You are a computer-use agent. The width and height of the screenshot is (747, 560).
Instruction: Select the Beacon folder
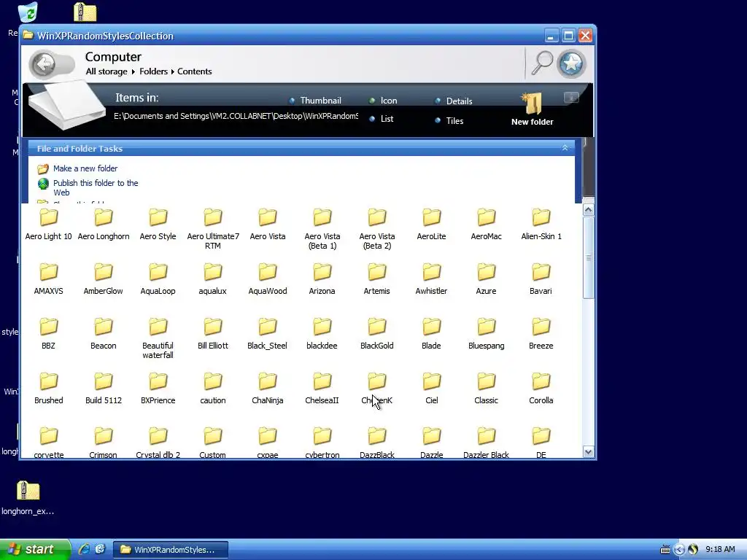[104, 333]
